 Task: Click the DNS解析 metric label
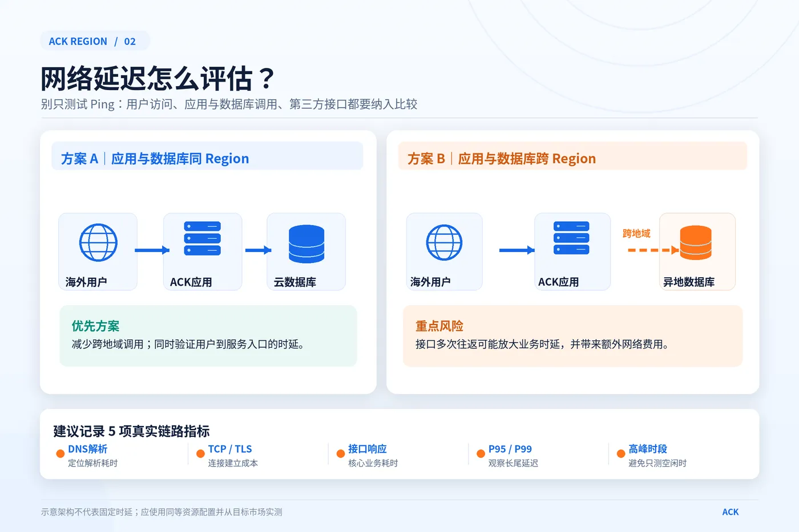coord(87,449)
